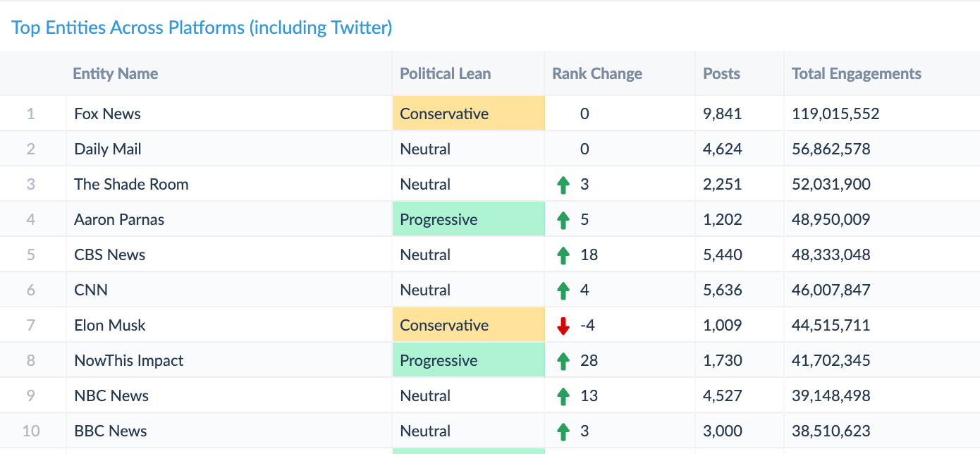The width and height of the screenshot is (980, 454).
Task: Sort by the Rank Change column header
Action: (597, 73)
